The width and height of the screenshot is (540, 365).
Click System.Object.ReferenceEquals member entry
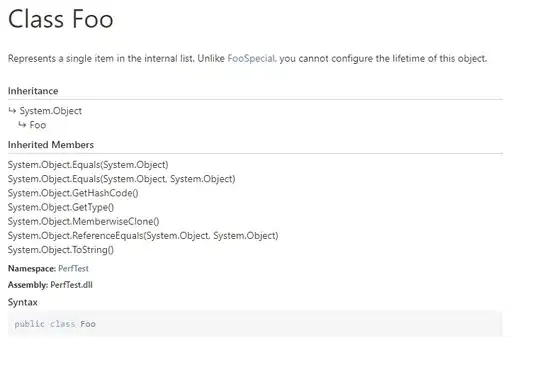click(x=143, y=236)
